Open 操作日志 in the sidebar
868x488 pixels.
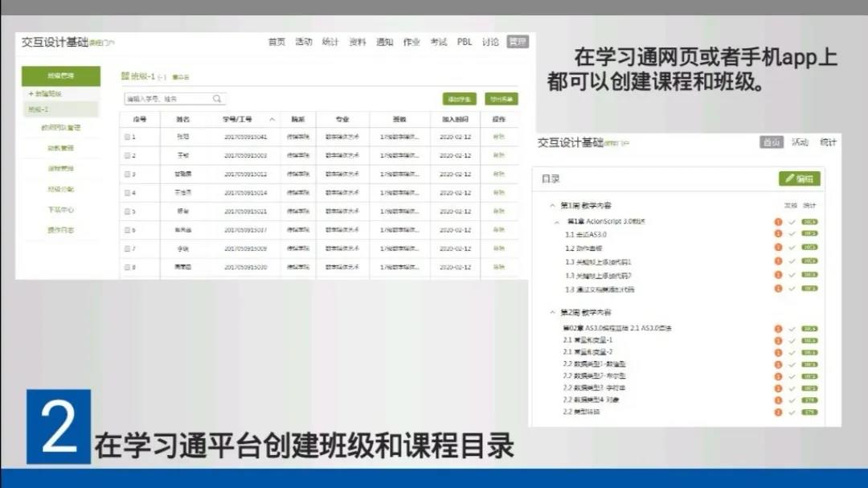click(x=61, y=230)
